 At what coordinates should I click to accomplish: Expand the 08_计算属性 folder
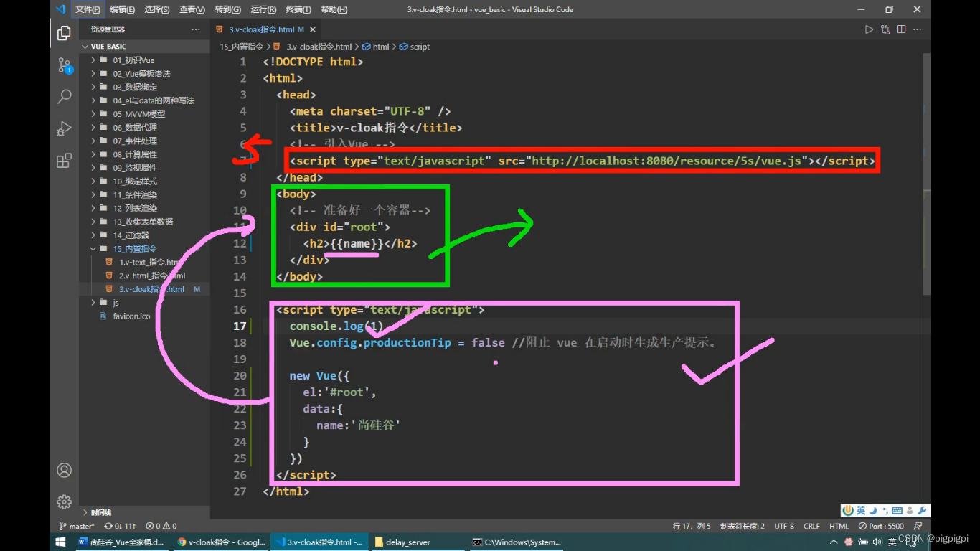(x=93, y=154)
